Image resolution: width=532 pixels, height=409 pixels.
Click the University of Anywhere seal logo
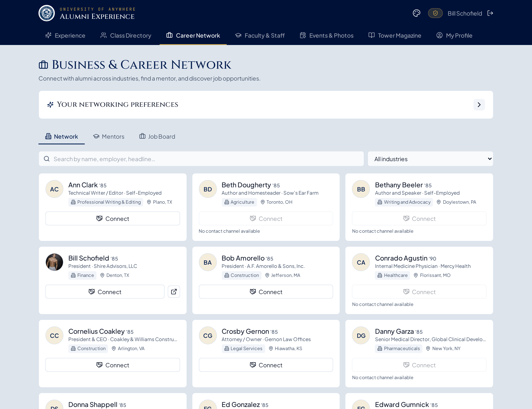(x=46, y=13)
